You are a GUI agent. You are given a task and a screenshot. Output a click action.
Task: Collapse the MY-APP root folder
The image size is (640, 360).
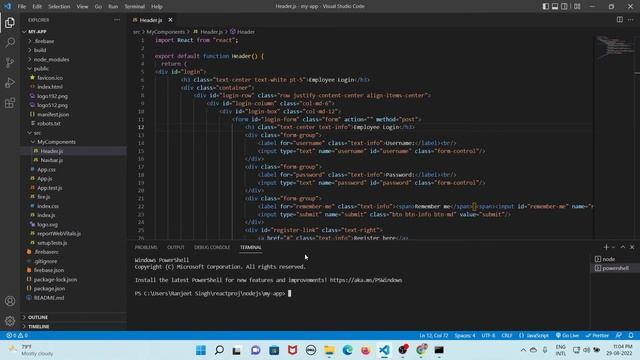point(37,31)
